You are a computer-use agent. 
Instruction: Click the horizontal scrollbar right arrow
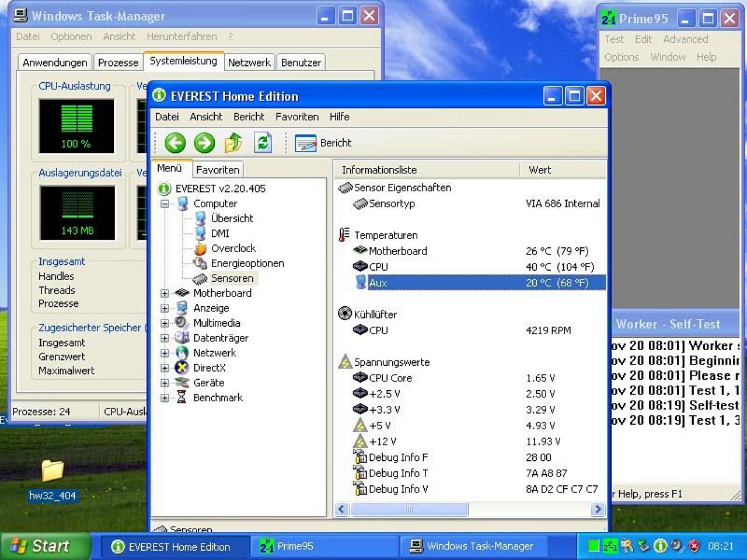coord(597,509)
